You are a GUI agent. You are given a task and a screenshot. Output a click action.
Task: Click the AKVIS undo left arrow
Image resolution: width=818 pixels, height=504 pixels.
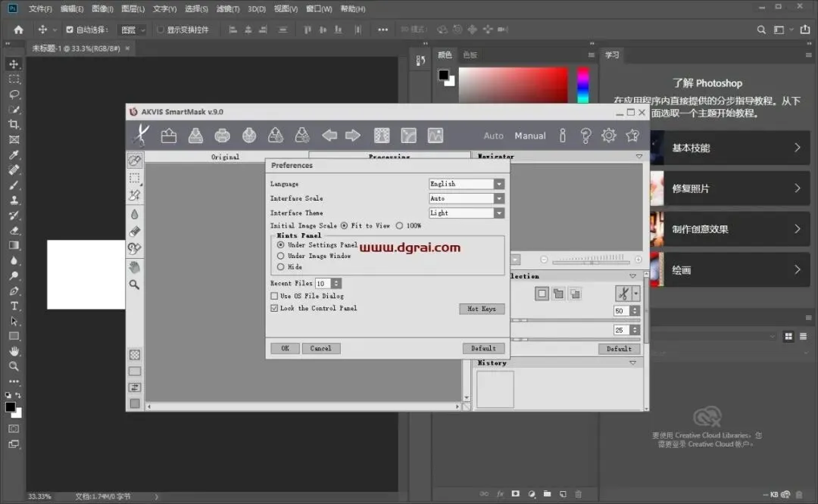(329, 135)
